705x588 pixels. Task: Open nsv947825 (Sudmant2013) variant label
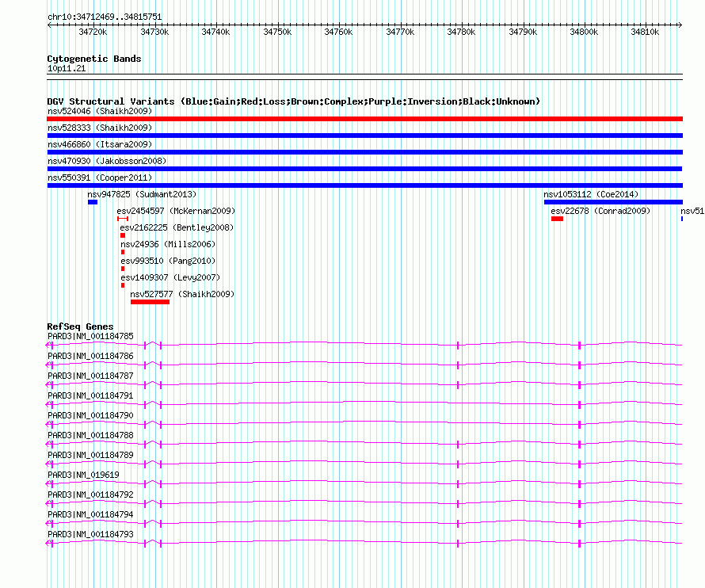[142, 194]
